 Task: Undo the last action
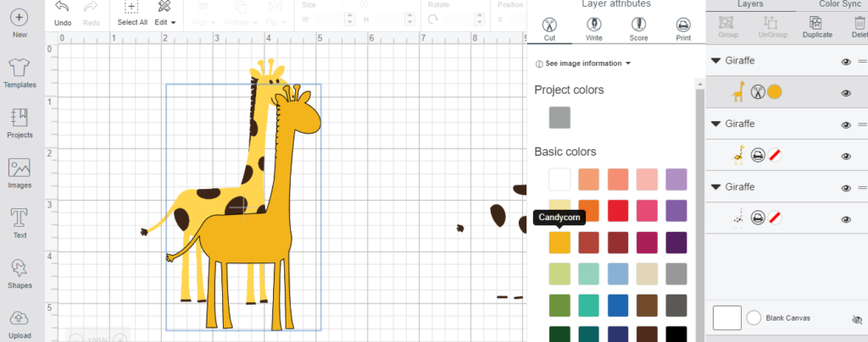(63, 14)
